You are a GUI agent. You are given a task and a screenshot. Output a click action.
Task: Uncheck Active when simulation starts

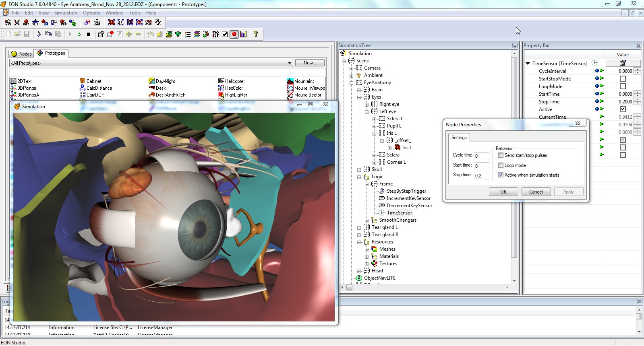pyautogui.click(x=501, y=175)
